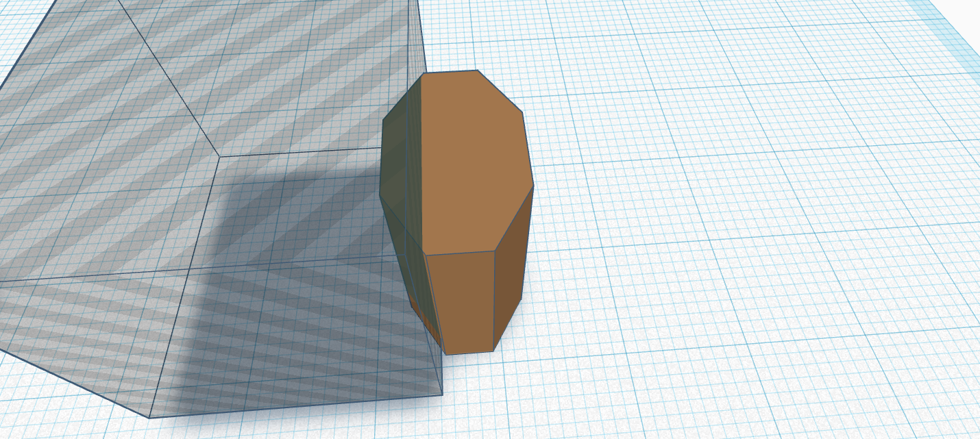Click the vertex where transparent shape edges meet
The width and height of the screenshot is (980, 439).
(x=219, y=156)
